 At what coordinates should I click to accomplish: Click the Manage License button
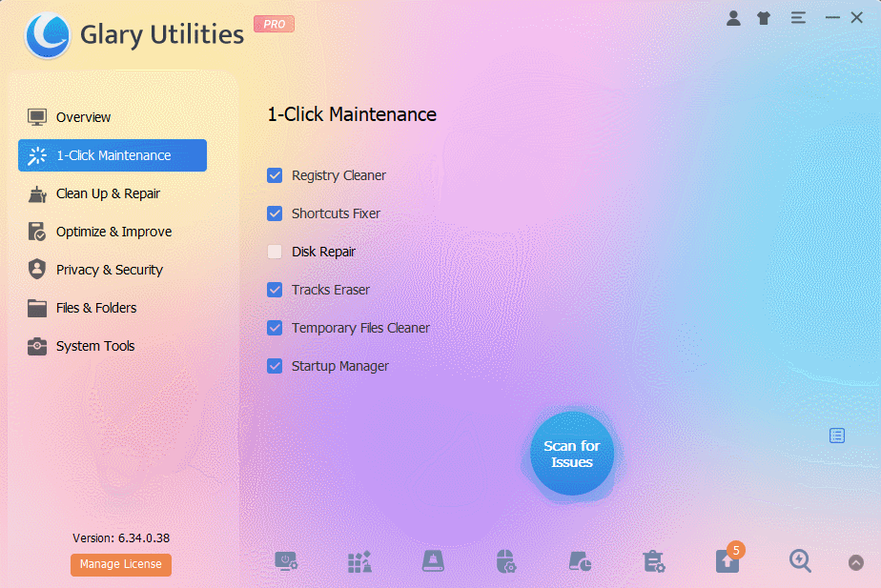coord(121,564)
